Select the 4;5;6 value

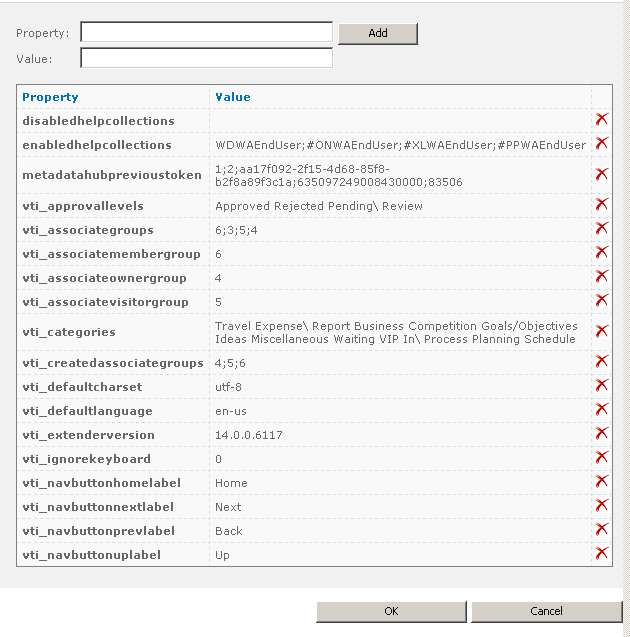[x=230, y=363]
